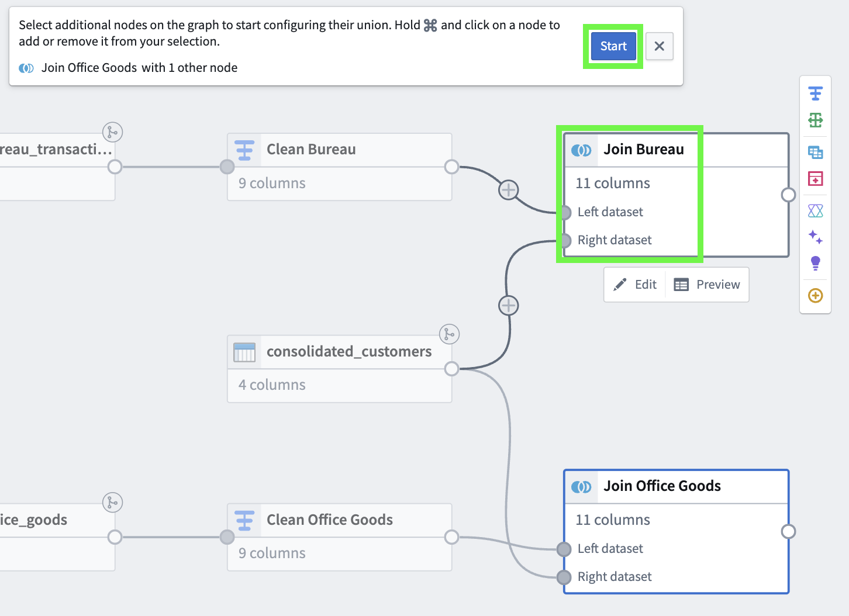This screenshot has height=616, width=849.
Task: Select the join icon on Join Bureau node
Action: click(x=582, y=150)
